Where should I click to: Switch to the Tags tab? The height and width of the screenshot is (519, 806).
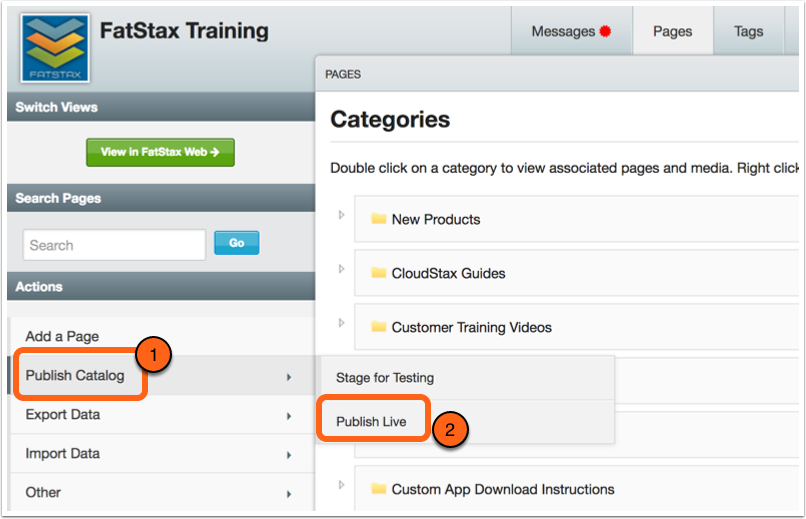point(748,31)
